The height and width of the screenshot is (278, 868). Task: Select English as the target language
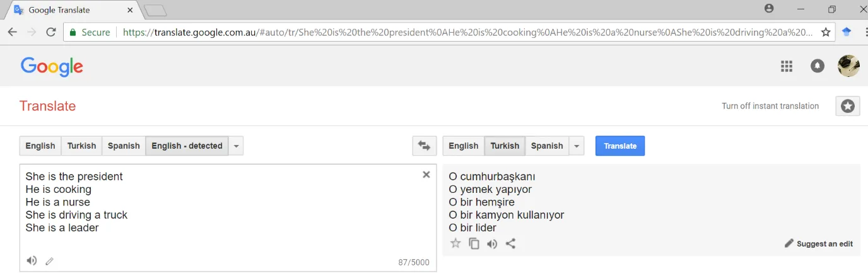464,146
